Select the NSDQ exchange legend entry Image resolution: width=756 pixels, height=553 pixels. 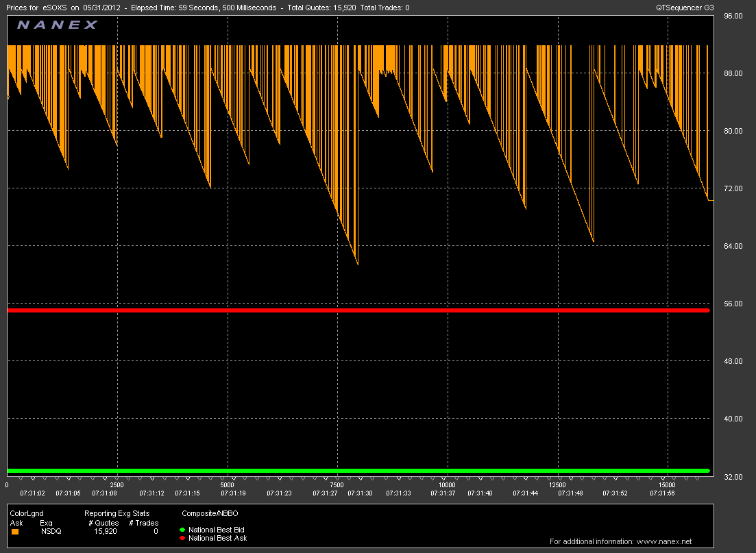(51, 531)
